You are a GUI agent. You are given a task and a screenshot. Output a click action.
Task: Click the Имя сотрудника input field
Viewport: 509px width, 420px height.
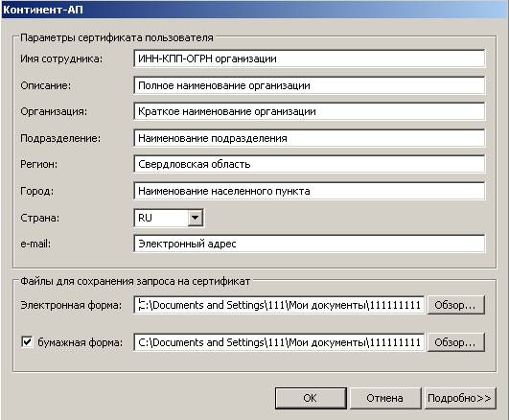tap(309, 58)
